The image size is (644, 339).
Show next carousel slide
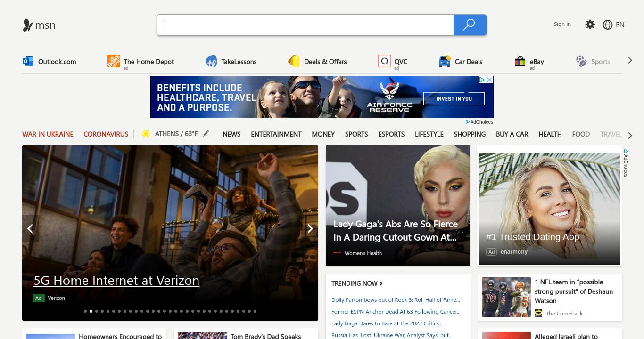pyautogui.click(x=310, y=229)
